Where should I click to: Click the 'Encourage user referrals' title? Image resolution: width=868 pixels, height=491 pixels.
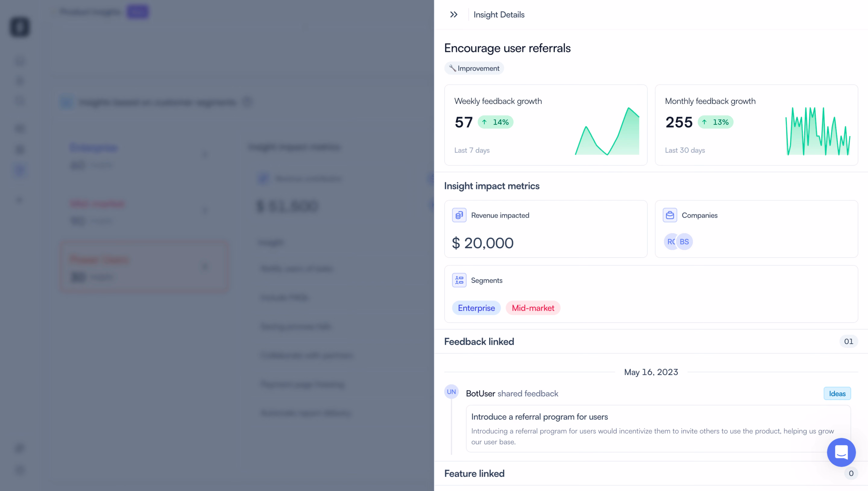(507, 48)
